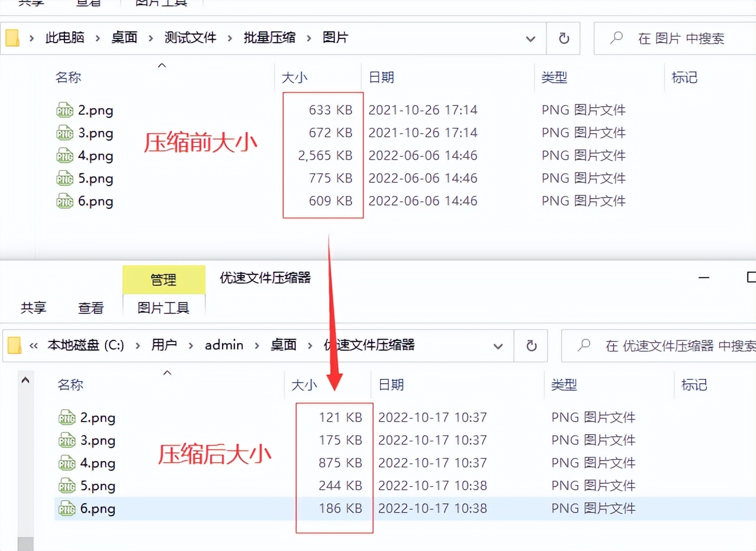Click folder icon in 图片 address bar
756x551 pixels.
pyautogui.click(x=12, y=38)
